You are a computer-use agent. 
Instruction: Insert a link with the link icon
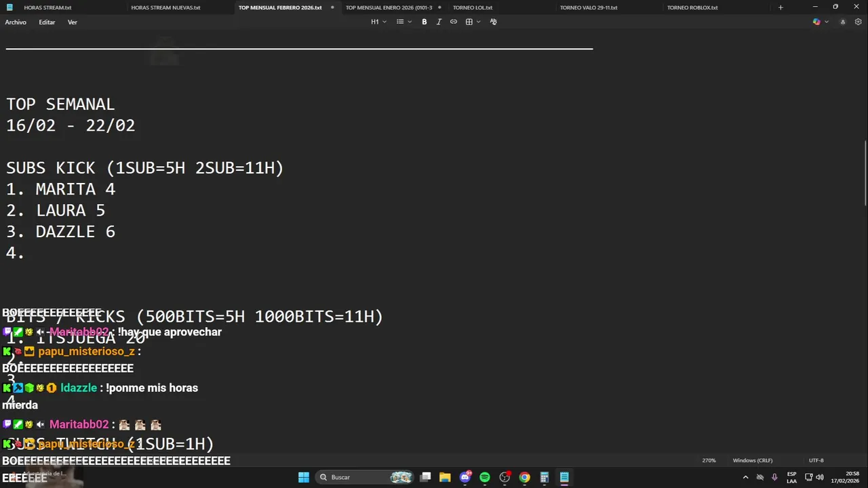pos(454,22)
